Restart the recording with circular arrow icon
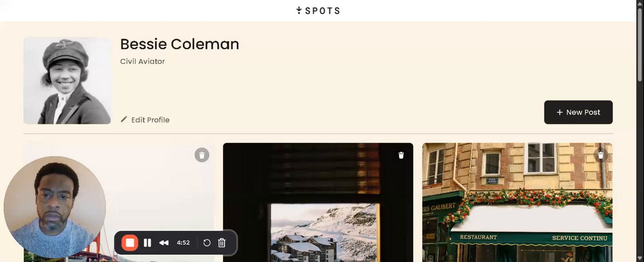Image resolution: width=644 pixels, height=262 pixels. coord(207,243)
